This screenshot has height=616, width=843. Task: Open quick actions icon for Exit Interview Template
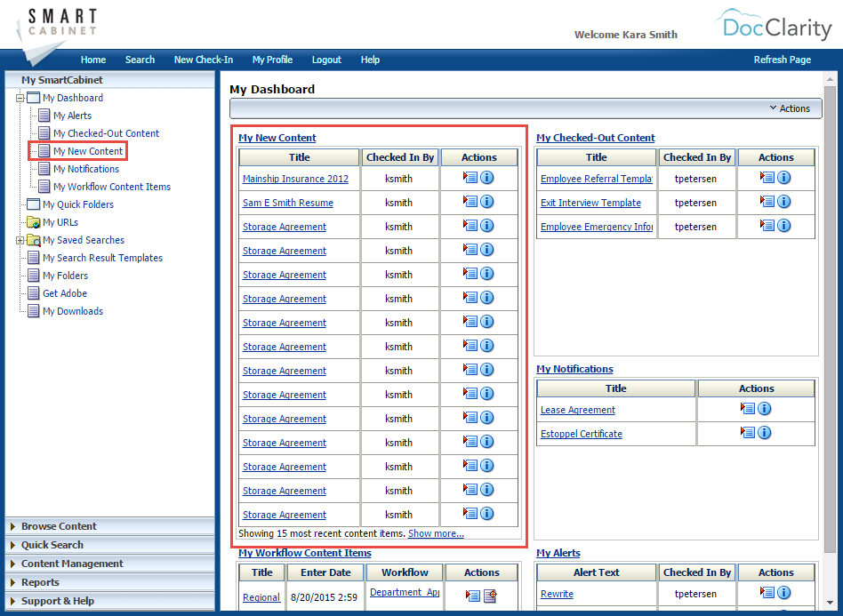tap(769, 202)
